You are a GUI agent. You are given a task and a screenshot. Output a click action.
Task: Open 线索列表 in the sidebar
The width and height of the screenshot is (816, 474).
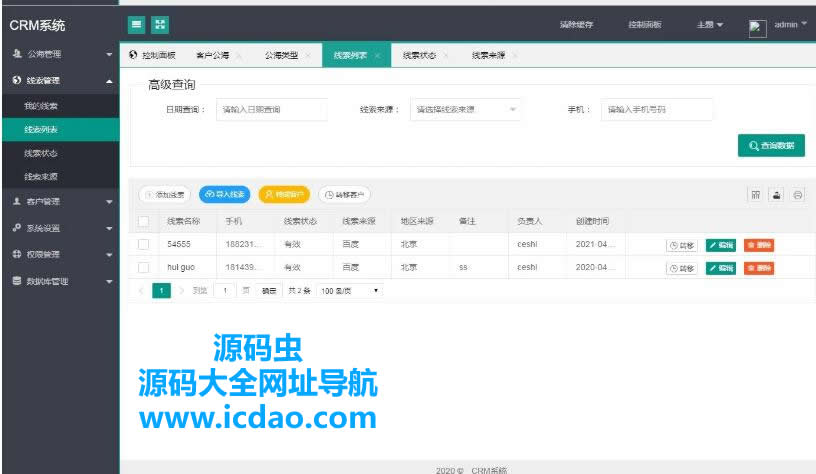[x=61, y=130]
